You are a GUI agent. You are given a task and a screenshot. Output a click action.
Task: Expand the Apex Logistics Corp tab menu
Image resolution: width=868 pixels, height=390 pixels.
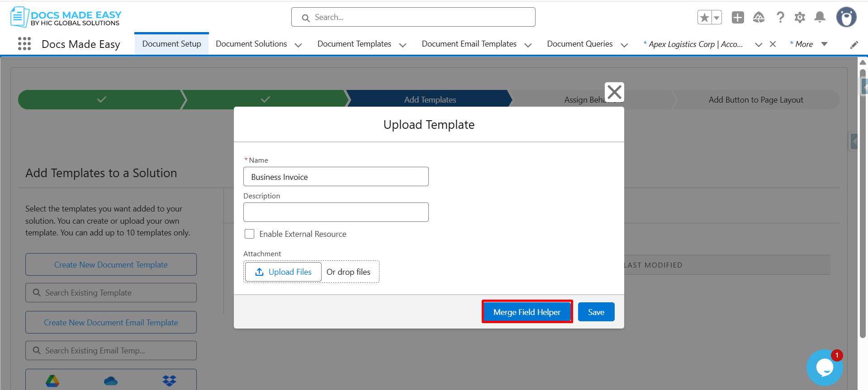coord(759,44)
